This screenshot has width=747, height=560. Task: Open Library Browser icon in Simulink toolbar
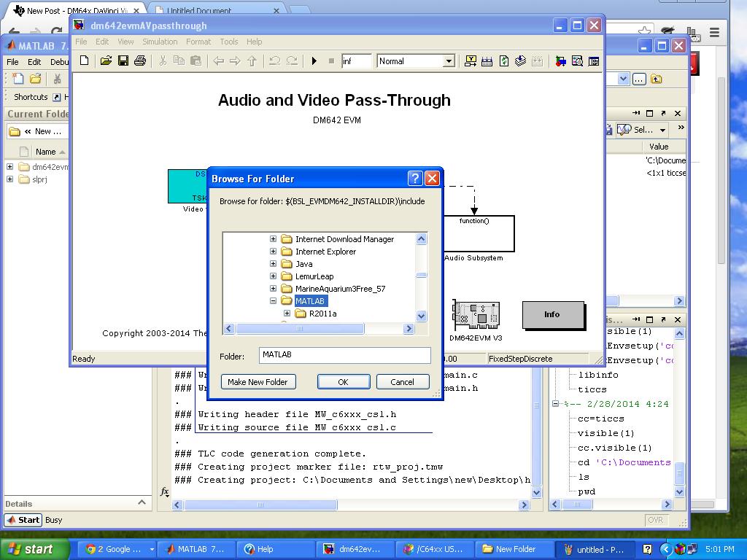[x=561, y=61]
